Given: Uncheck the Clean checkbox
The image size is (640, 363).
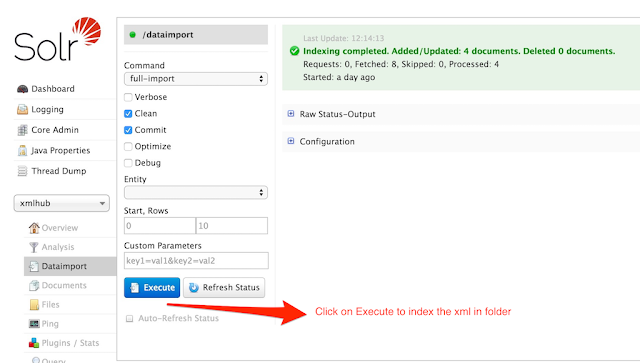Looking at the screenshot, I should click(128, 114).
